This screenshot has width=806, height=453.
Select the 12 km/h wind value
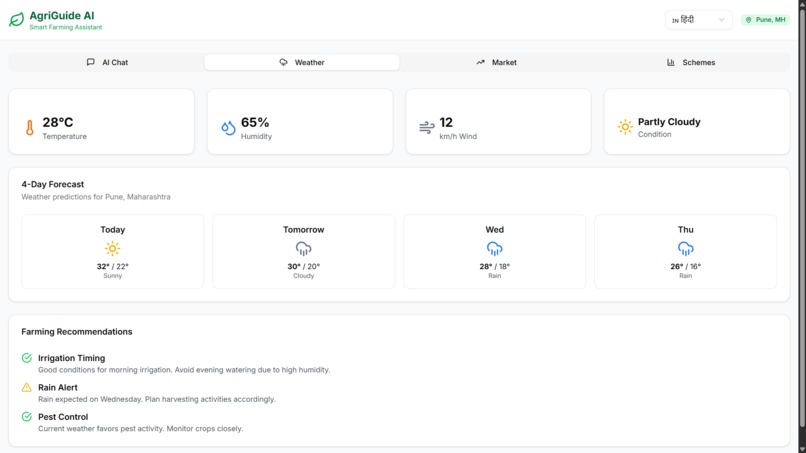446,122
